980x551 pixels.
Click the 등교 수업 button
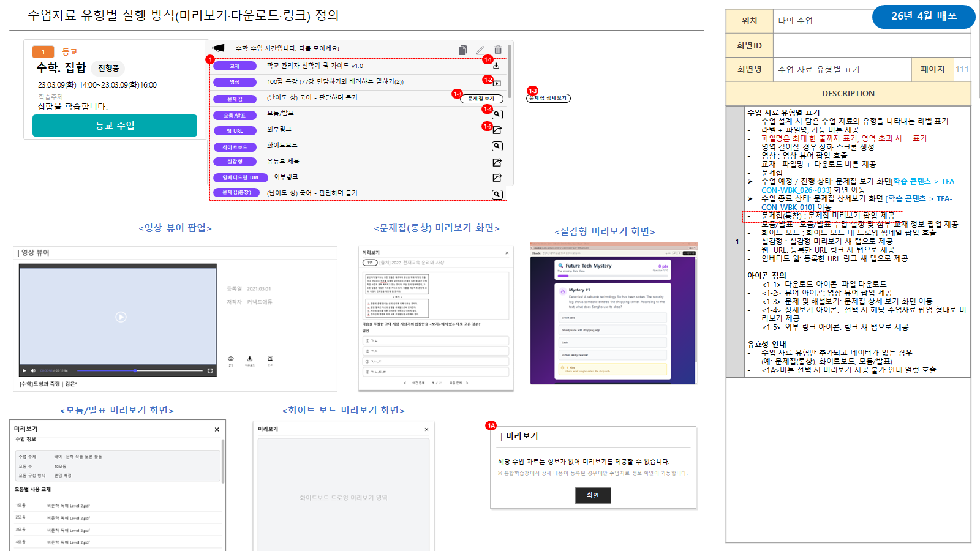point(115,126)
